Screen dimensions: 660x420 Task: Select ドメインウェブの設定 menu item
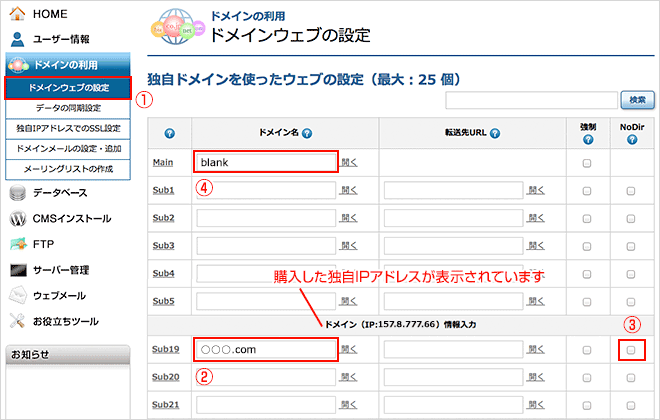pyautogui.click(x=68, y=88)
